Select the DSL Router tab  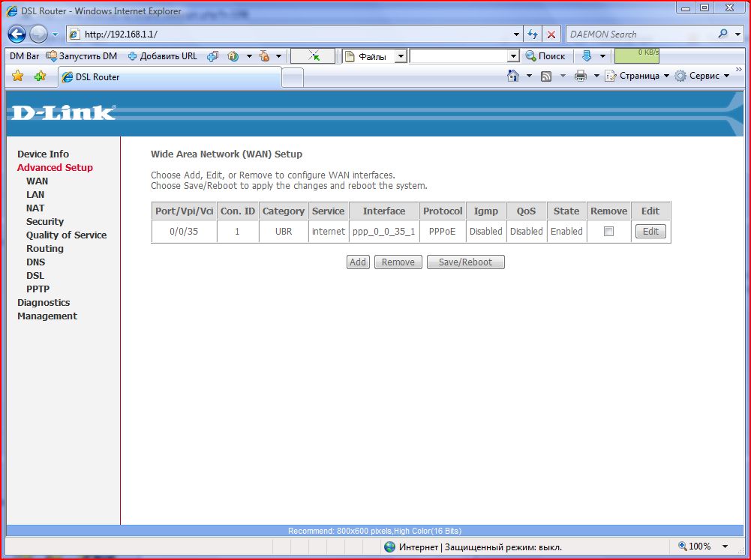click(x=170, y=77)
